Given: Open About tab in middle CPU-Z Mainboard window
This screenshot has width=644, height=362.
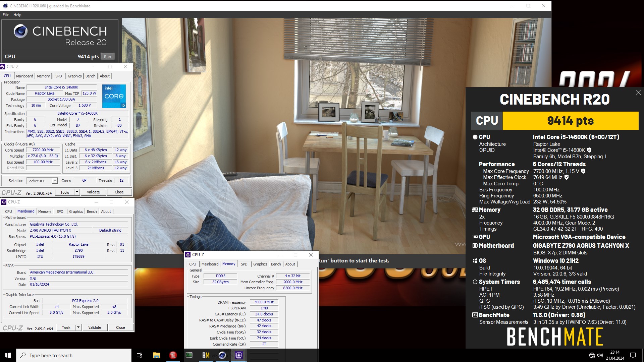Looking at the screenshot, I should click(x=106, y=212).
